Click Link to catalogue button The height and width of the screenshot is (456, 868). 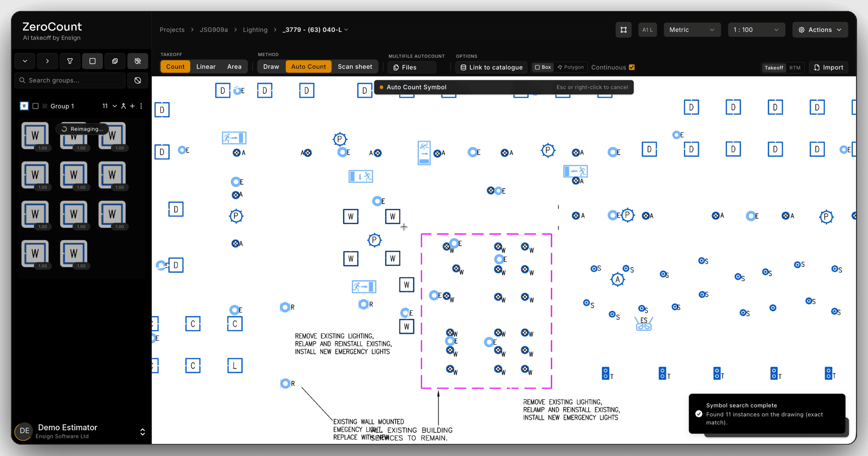pos(491,67)
